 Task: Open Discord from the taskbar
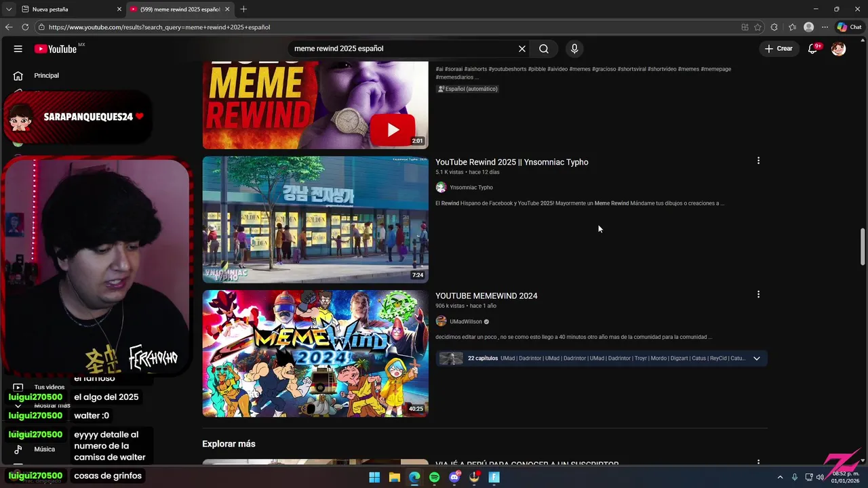pos(454,477)
